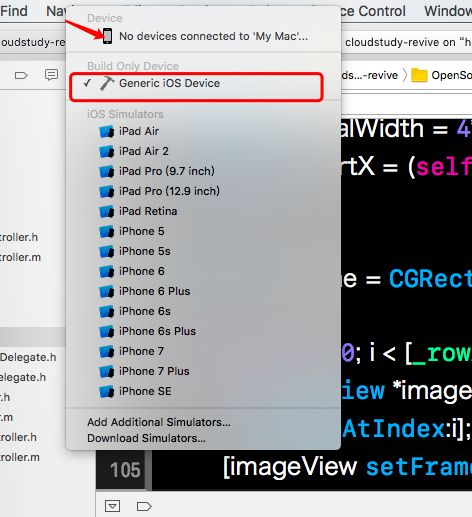Select the iPad Retina simulator
This screenshot has width=472, height=517.
pyautogui.click(x=203, y=211)
